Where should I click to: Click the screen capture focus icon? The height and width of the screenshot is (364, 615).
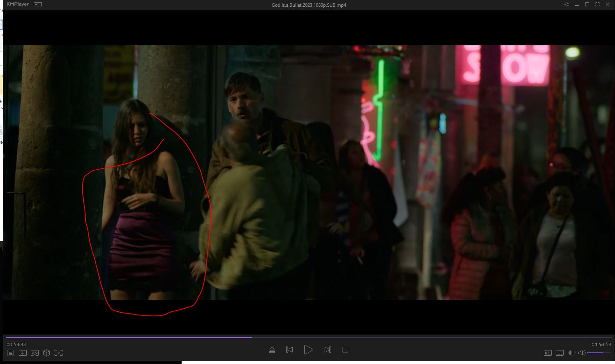click(59, 353)
